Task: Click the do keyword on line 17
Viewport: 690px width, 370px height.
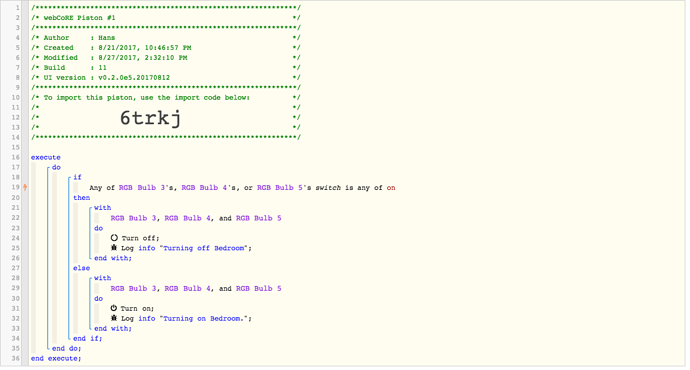Action: pyautogui.click(x=56, y=167)
